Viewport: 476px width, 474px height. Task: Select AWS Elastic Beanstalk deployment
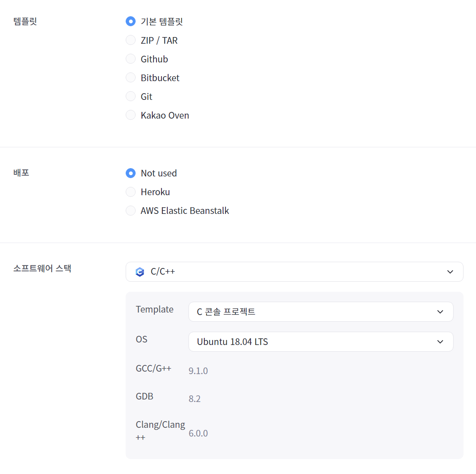[x=131, y=211]
